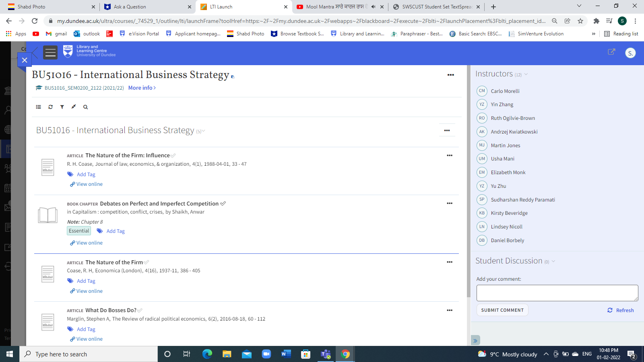Image resolution: width=644 pixels, height=362 pixels.
Task: View online the Shaikh book chapter
Action: [87, 243]
